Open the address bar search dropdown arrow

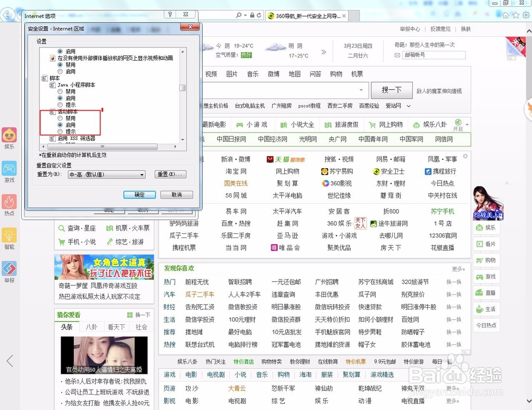245,15
